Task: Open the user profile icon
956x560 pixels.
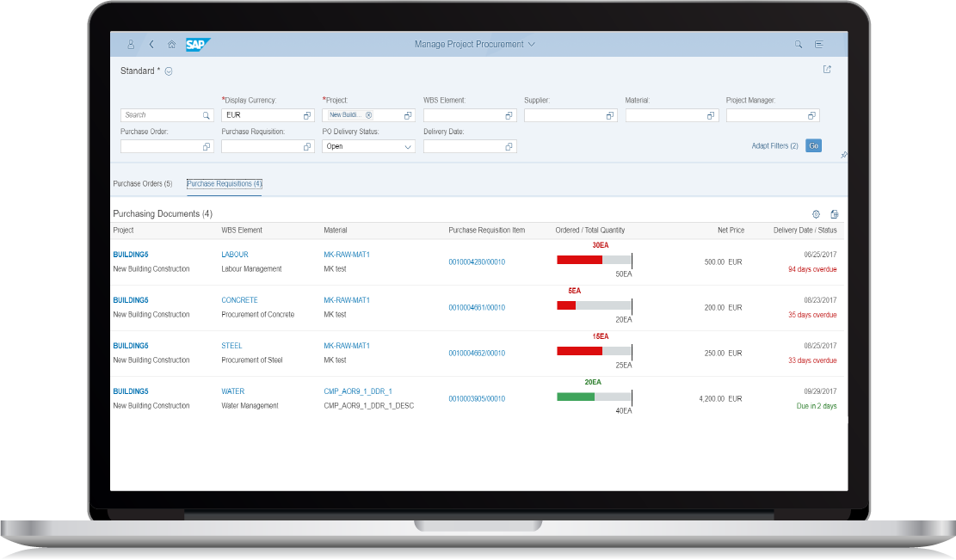Action: click(131, 45)
